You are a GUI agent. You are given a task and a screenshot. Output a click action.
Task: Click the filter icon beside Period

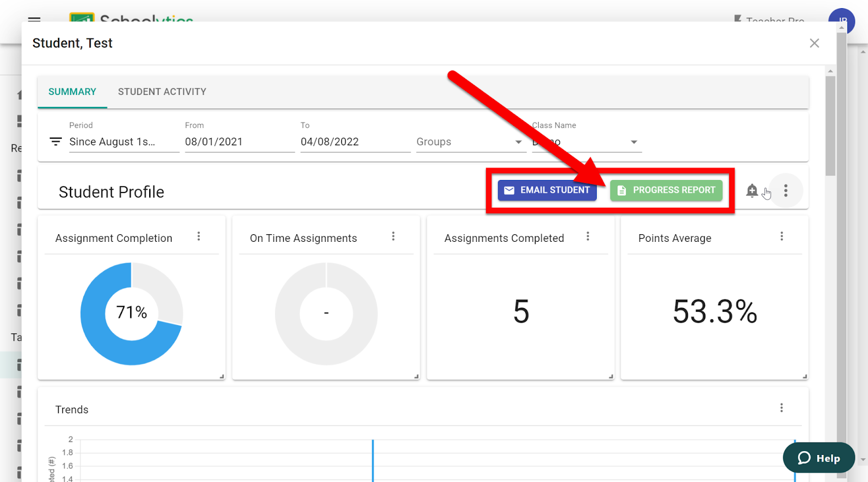coord(55,142)
